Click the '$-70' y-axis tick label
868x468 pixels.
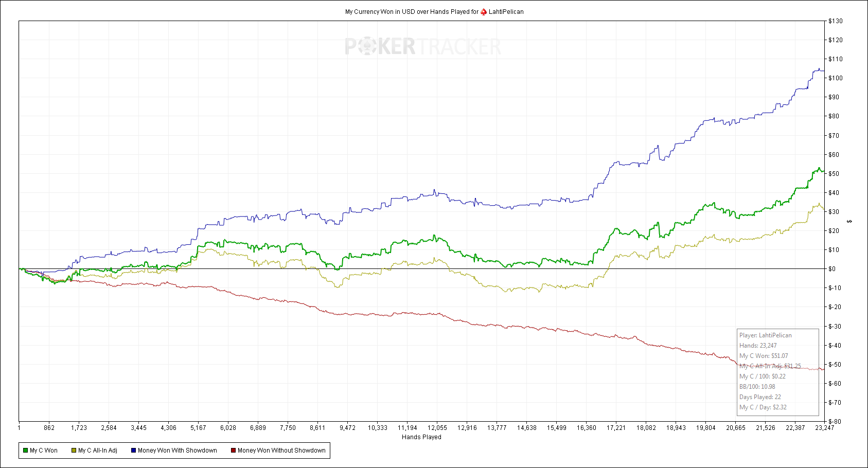[x=835, y=403]
